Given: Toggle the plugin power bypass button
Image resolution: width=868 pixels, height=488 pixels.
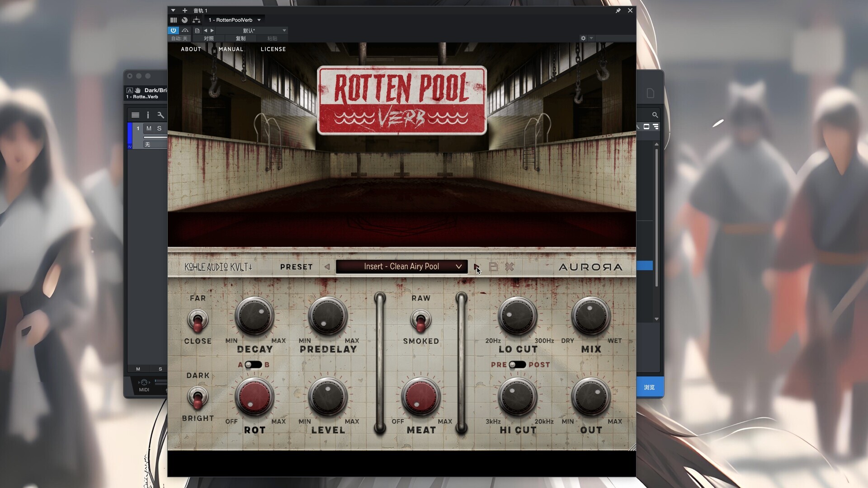Looking at the screenshot, I should point(173,30).
